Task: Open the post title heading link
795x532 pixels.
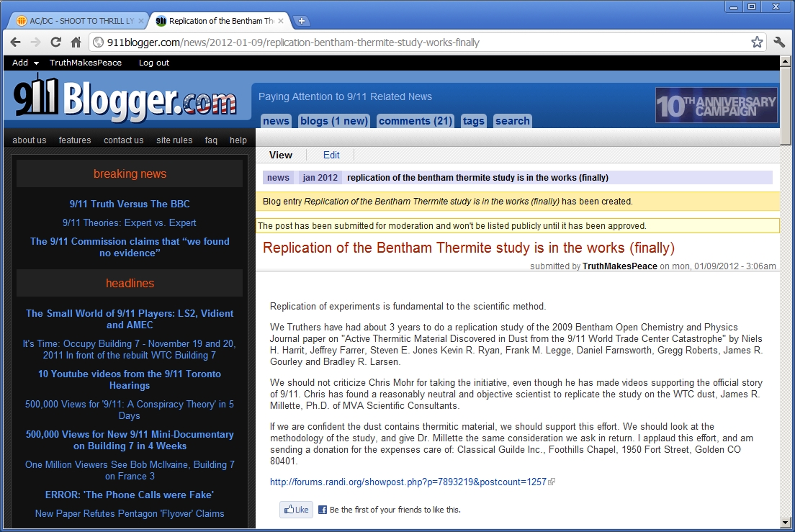Action: click(469, 248)
